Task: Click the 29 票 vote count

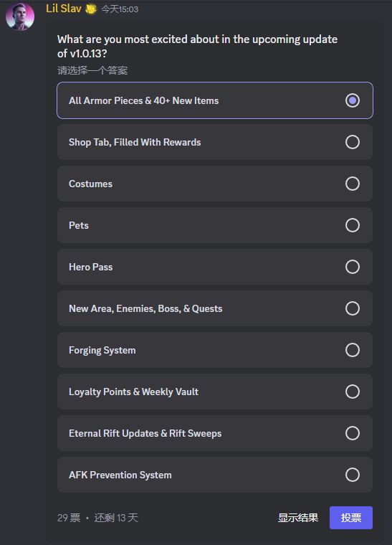Action: [x=69, y=518]
